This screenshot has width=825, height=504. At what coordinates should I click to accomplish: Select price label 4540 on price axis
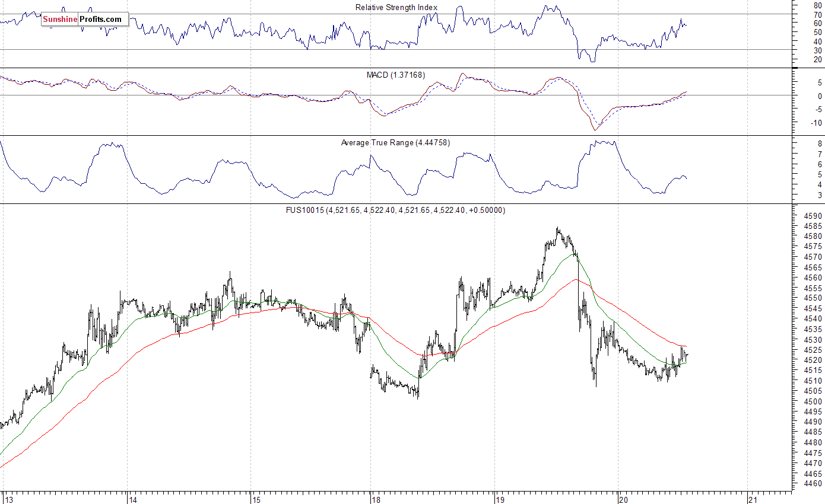point(814,318)
